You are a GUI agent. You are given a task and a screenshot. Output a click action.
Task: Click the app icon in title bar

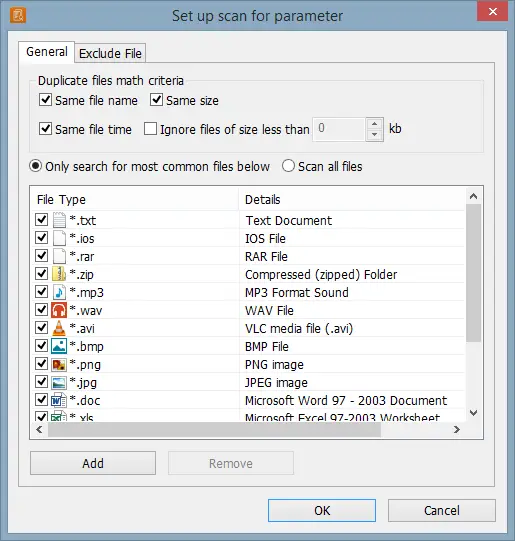pyautogui.click(x=18, y=16)
